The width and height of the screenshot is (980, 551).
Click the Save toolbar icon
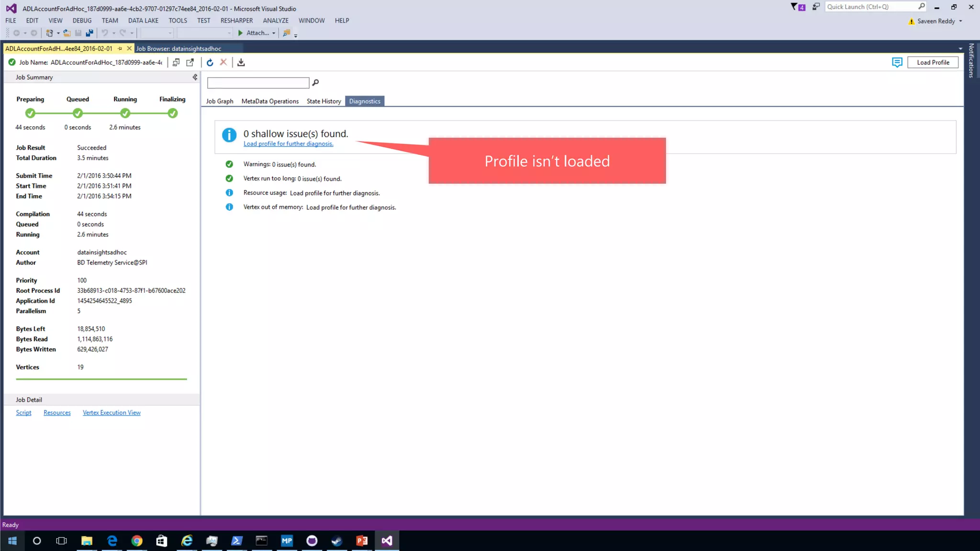click(x=78, y=33)
